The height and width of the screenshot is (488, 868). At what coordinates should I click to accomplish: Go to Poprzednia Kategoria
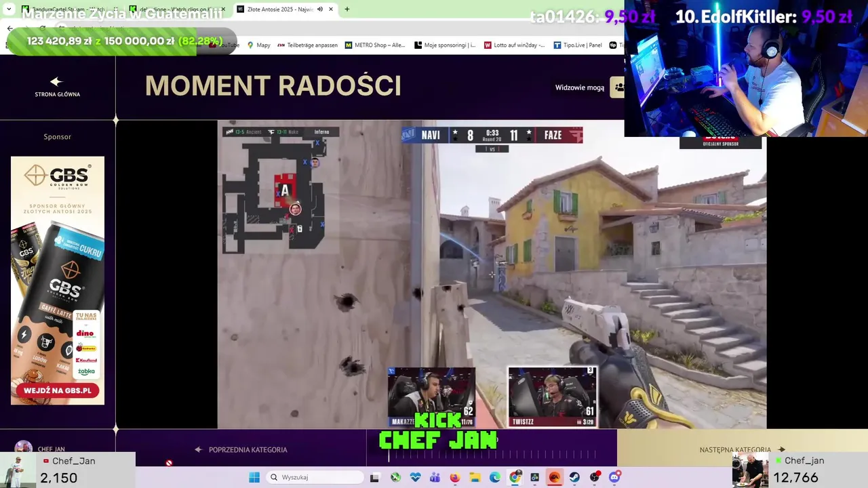[x=241, y=449]
